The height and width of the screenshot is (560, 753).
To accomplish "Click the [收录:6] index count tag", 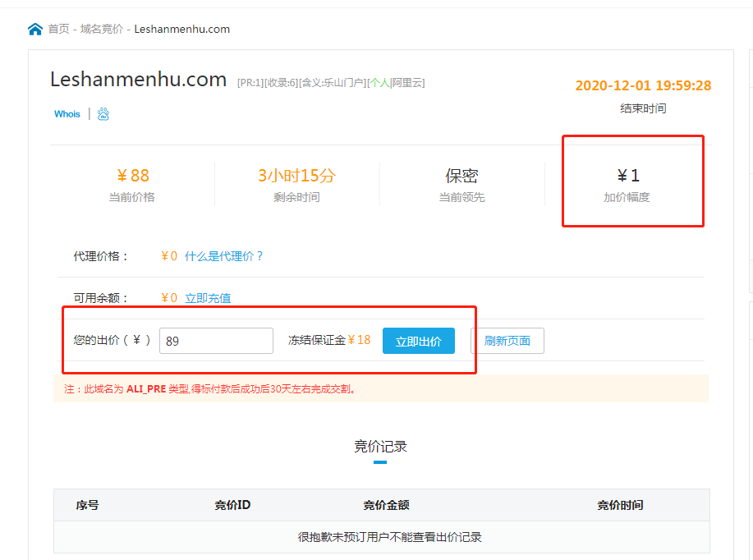I will [x=282, y=83].
